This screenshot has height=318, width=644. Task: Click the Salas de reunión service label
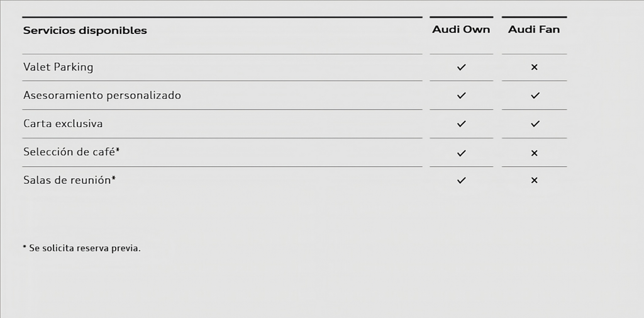tap(67, 180)
